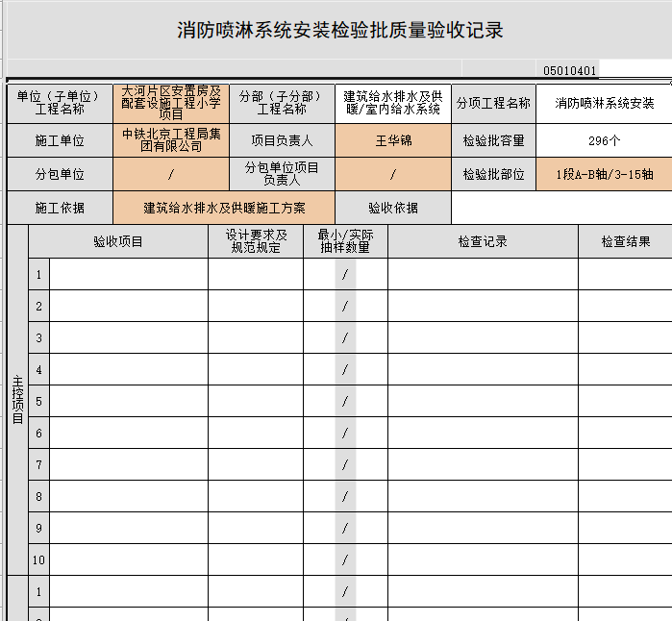Screen dimensions: 672x621
Task: Select the 大河片区安置房及配套设施工程小学项目 cell
Action: click(x=171, y=103)
